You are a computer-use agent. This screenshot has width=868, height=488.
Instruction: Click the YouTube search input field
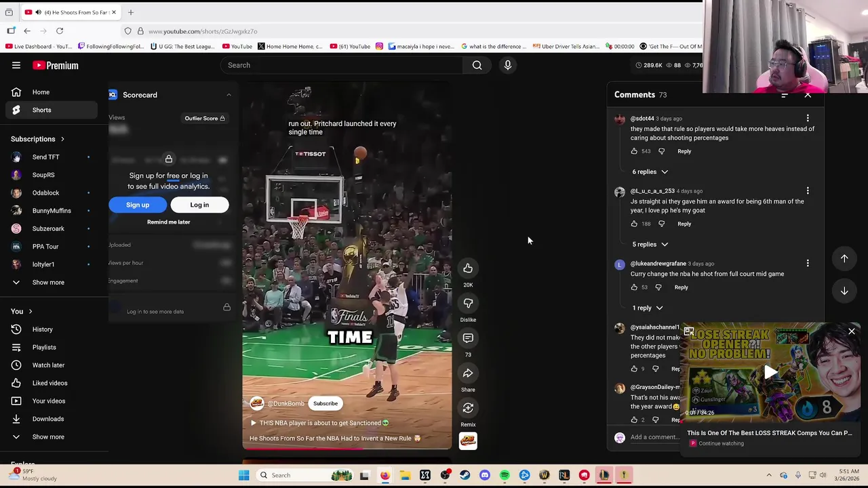342,65
